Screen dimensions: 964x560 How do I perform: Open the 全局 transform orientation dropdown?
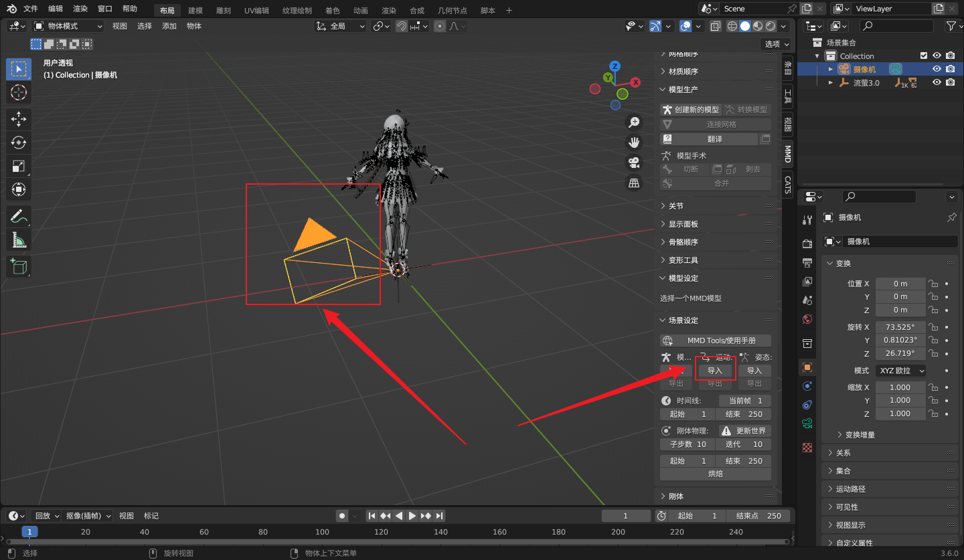(341, 26)
